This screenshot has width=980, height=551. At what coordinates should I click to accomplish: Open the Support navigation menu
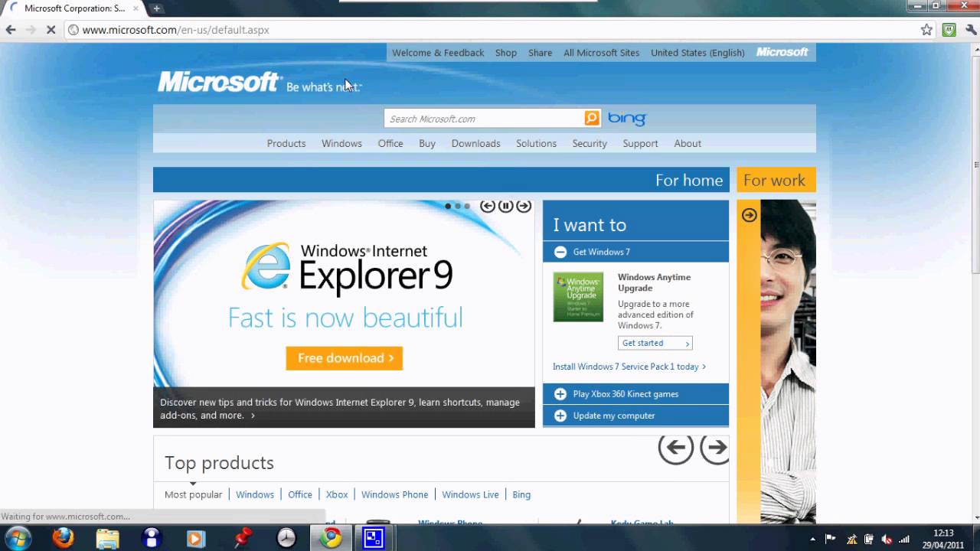(640, 143)
